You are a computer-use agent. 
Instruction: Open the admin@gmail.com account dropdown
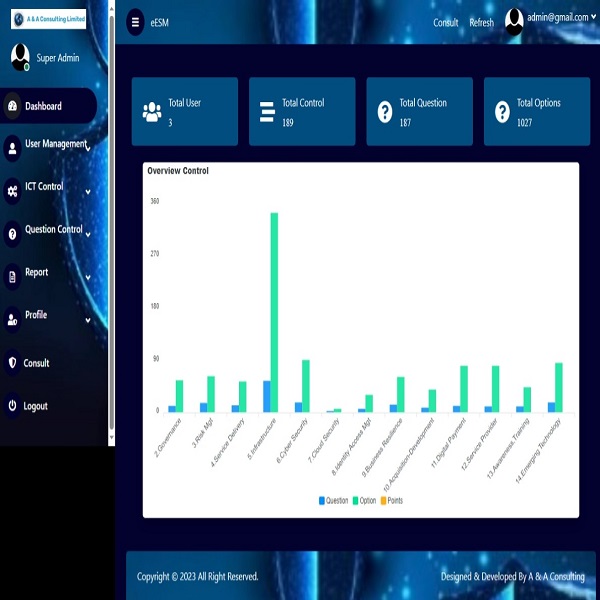(550, 18)
